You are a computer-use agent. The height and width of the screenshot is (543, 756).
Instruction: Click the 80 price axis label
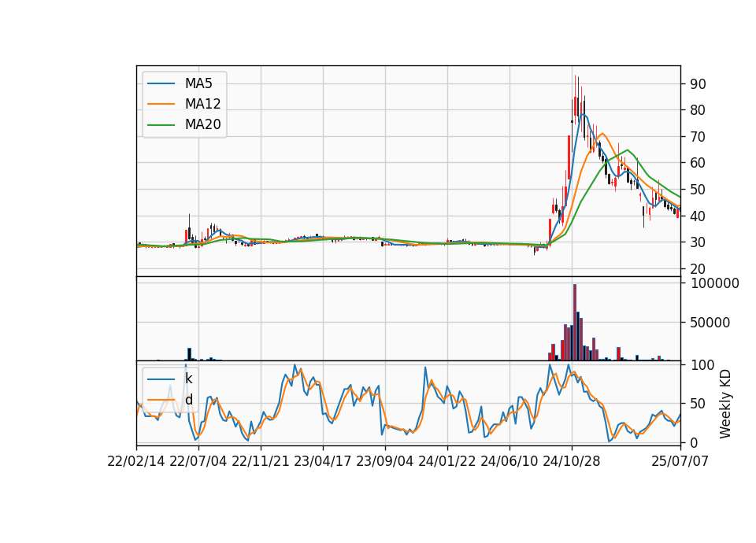tap(698, 110)
